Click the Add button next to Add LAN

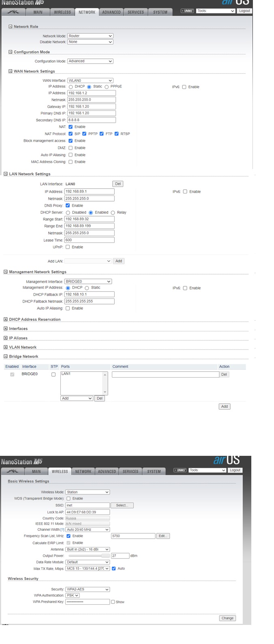(118, 261)
